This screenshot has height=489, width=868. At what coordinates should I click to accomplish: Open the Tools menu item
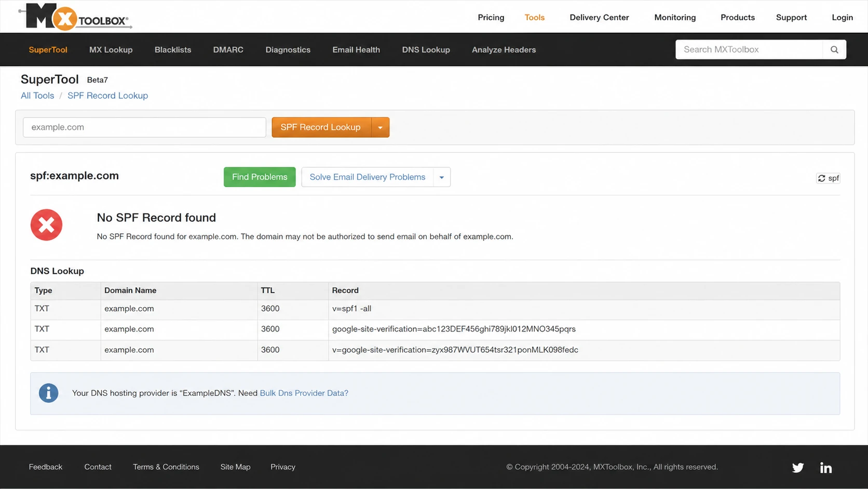[x=534, y=17]
